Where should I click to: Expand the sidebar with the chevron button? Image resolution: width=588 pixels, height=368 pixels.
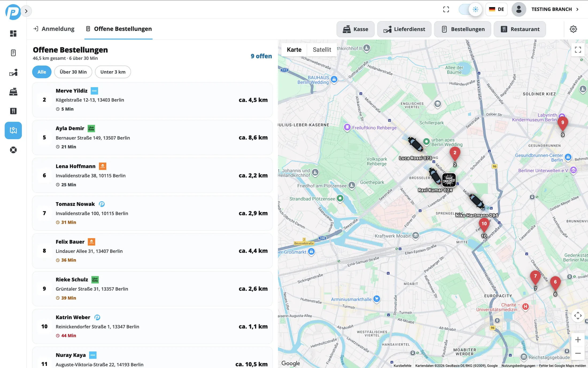point(26,11)
